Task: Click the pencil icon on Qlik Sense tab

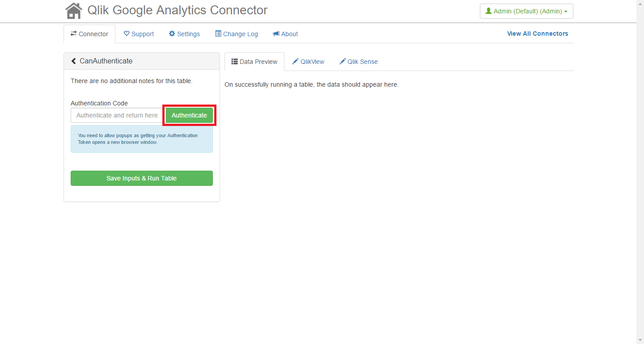Action: pyautogui.click(x=343, y=62)
